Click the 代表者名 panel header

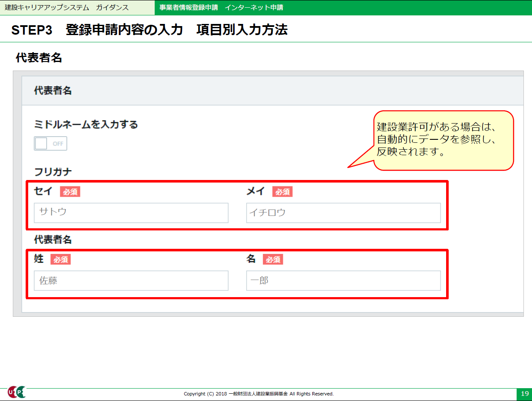tap(273, 91)
